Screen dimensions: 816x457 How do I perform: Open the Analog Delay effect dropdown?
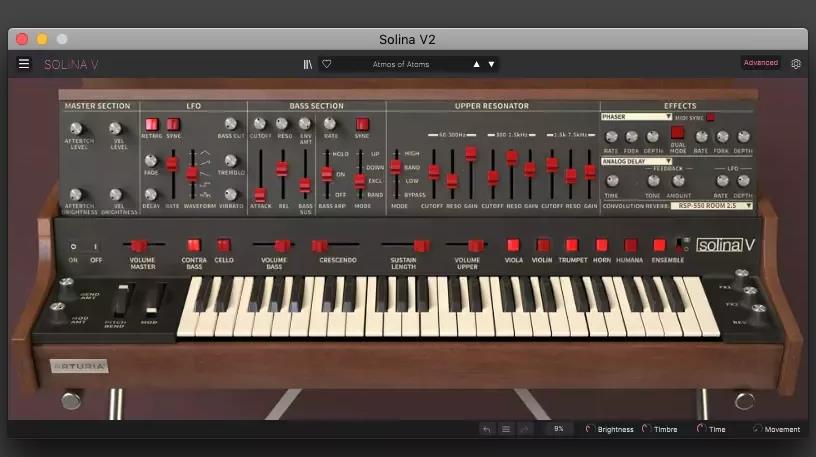(636, 161)
